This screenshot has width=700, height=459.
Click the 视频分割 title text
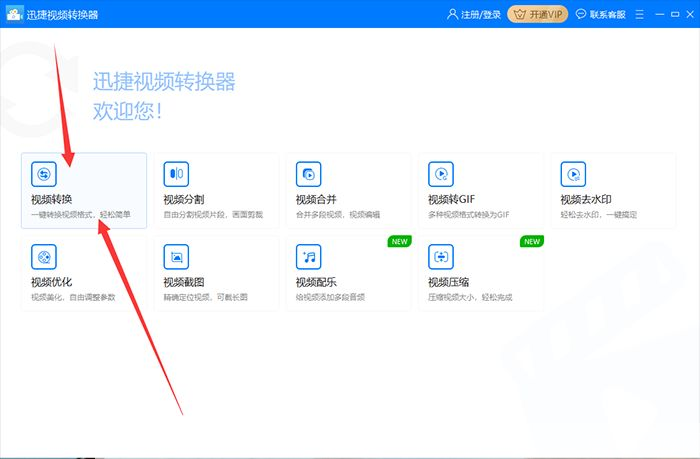[184, 199]
